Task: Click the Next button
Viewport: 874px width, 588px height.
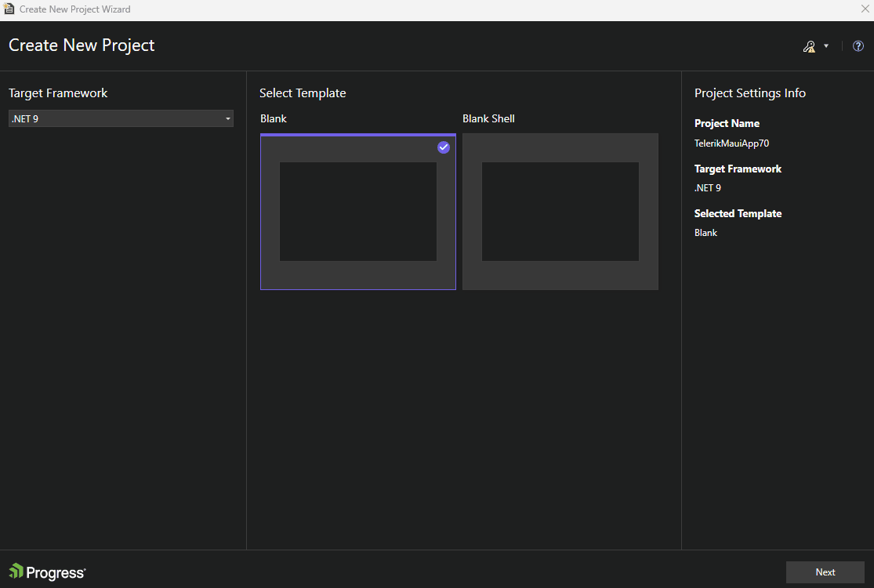Action: 825,572
